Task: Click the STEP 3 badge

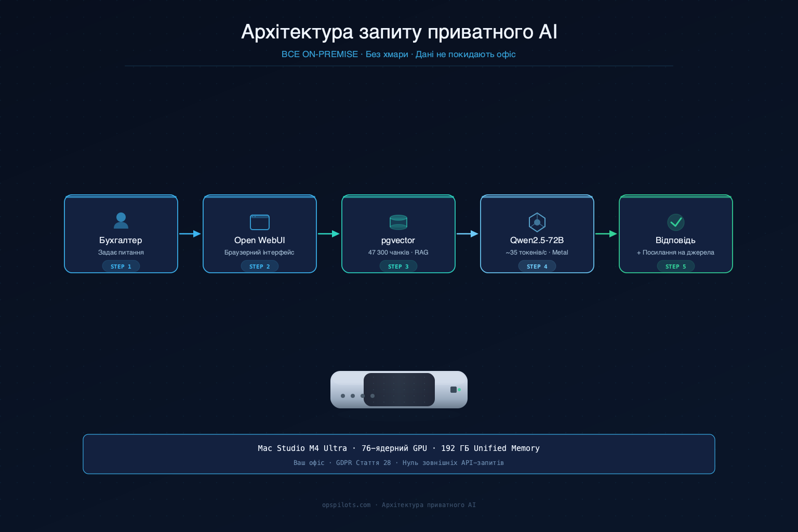Action: coord(398,267)
